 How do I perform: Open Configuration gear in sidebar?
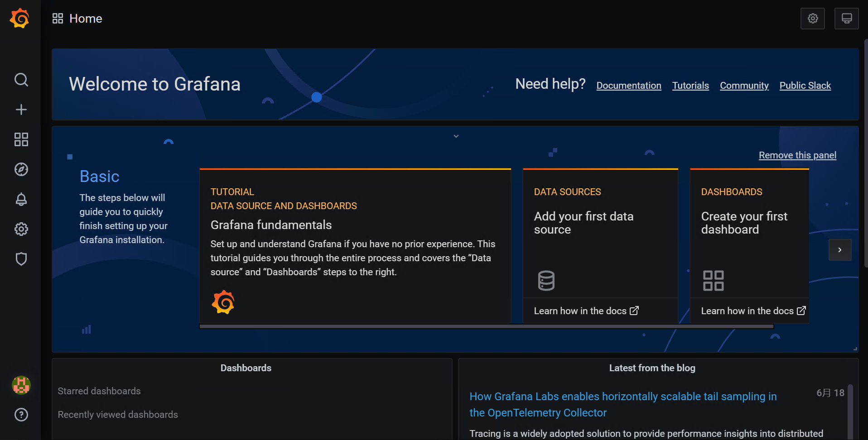(x=21, y=229)
